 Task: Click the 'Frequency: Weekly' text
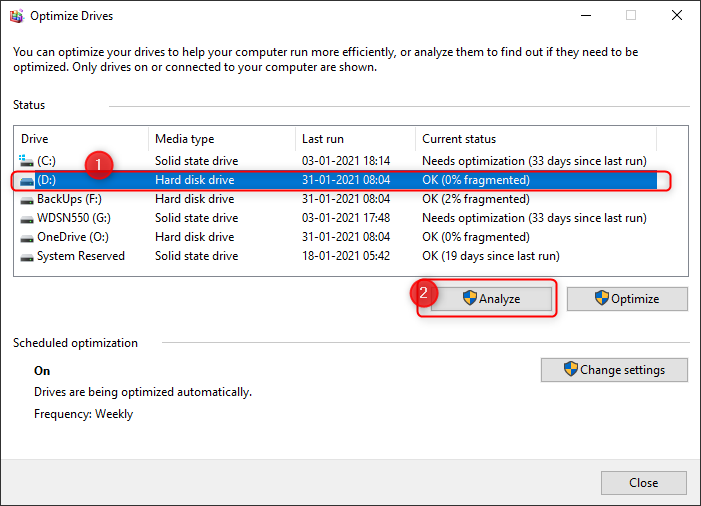pos(84,414)
